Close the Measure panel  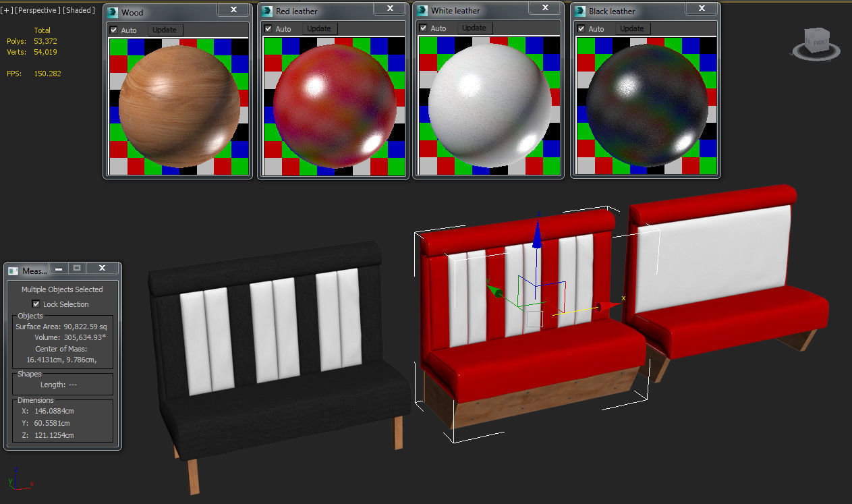click(x=102, y=269)
